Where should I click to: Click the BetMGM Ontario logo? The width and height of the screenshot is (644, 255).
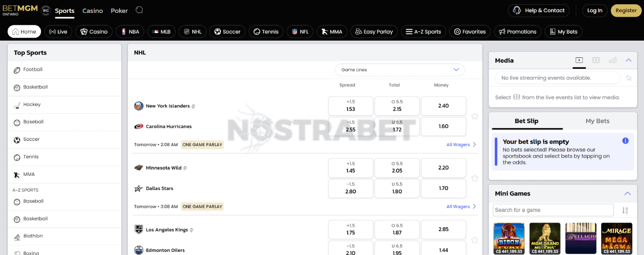click(20, 10)
